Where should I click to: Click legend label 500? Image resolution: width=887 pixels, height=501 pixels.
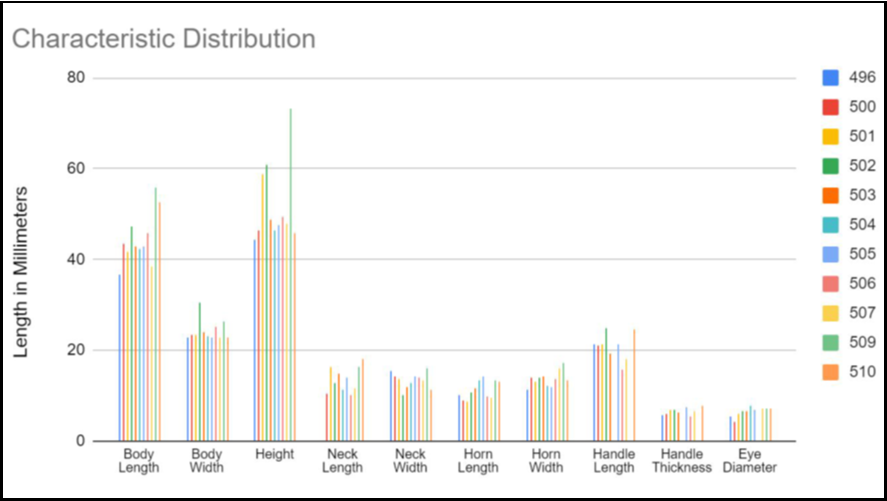tap(862, 107)
